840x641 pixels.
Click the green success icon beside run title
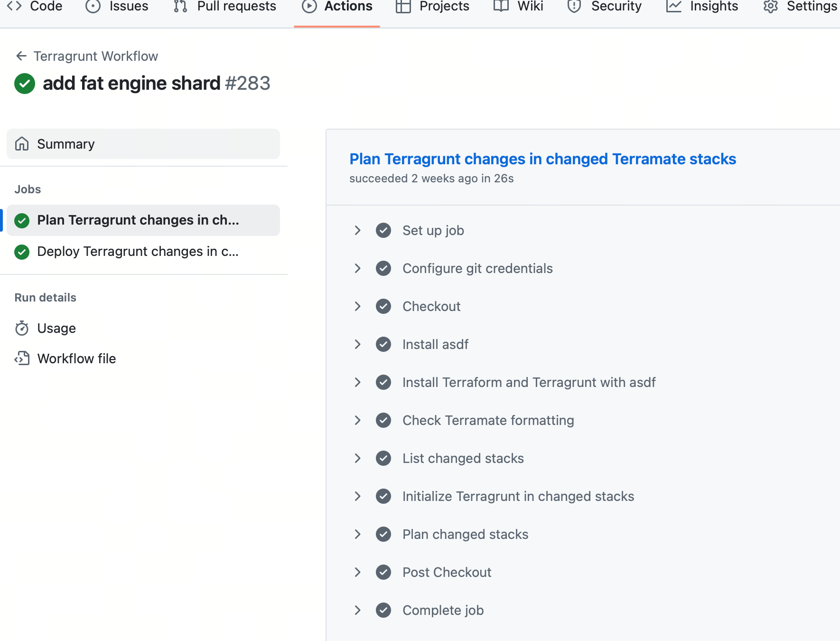point(25,84)
